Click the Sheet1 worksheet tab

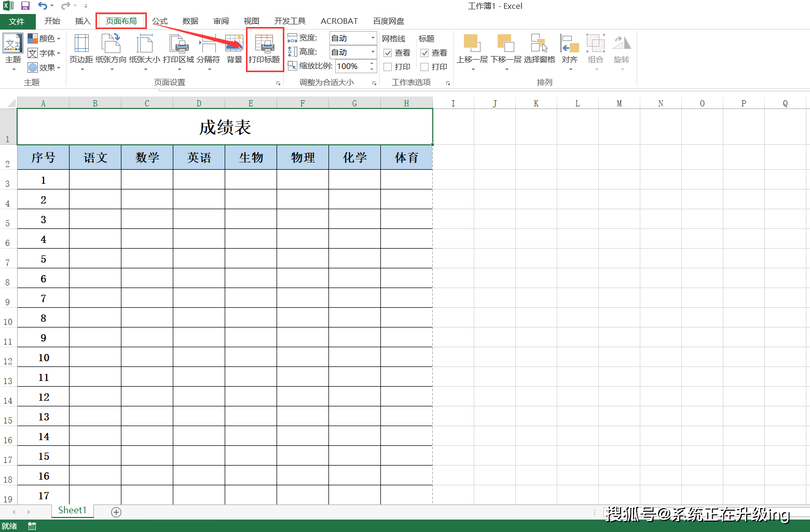pos(72,511)
